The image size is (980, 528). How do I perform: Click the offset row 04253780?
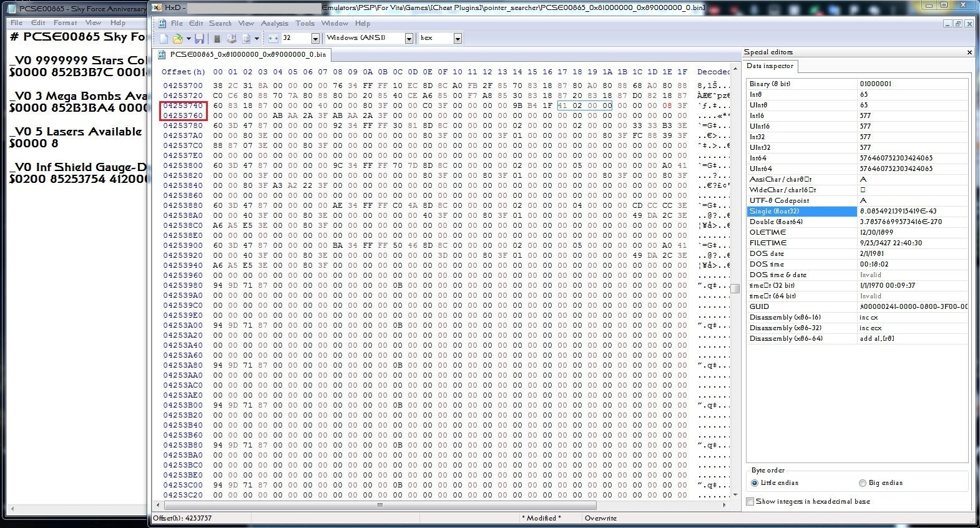pos(183,125)
